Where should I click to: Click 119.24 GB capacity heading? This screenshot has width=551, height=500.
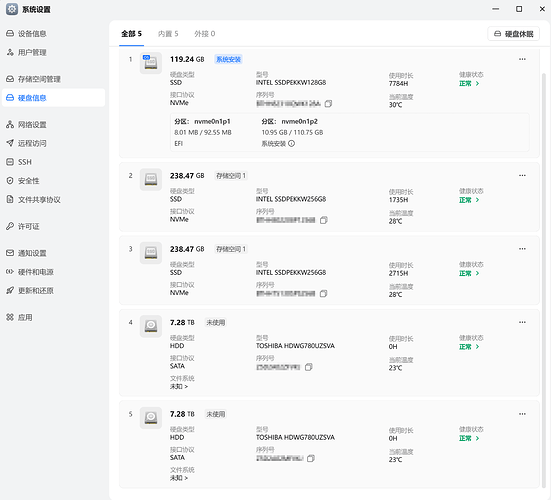(187, 59)
